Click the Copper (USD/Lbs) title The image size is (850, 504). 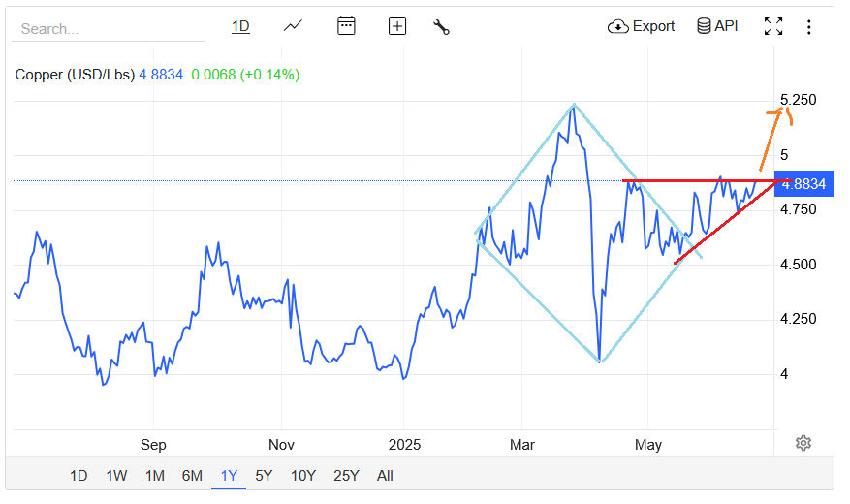click(75, 75)
